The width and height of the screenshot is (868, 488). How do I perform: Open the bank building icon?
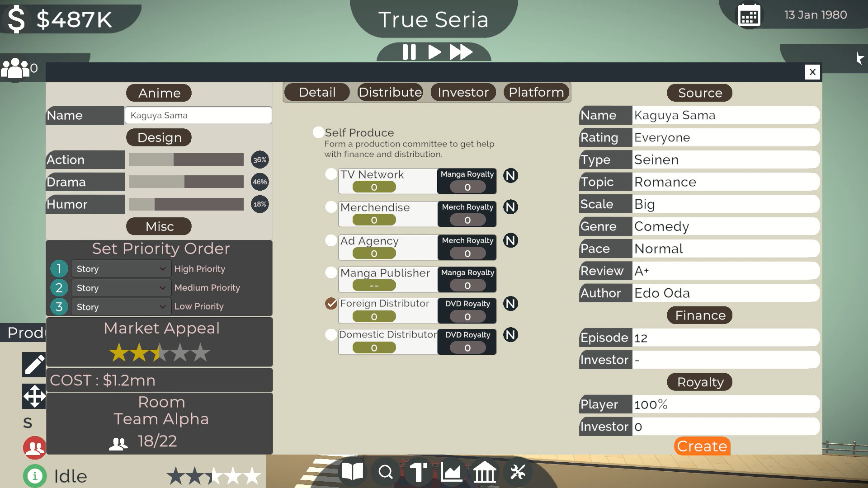point(485,472)
